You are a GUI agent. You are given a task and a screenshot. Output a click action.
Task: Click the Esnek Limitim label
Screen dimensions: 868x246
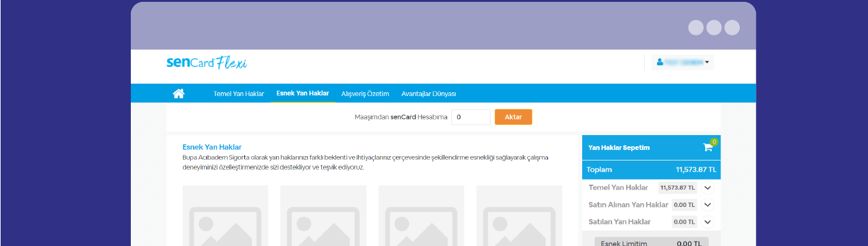[x=624, y=244]
